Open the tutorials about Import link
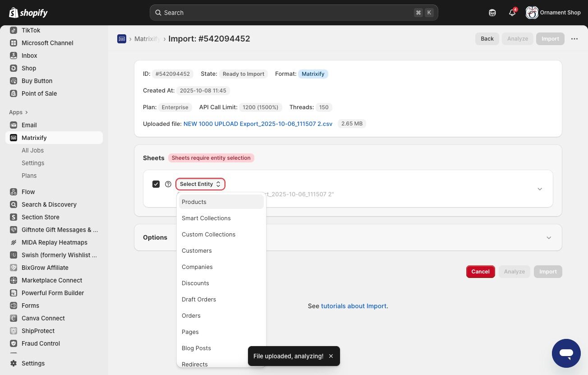Viewport: 588px width, 375px height. tap(354, 306)
